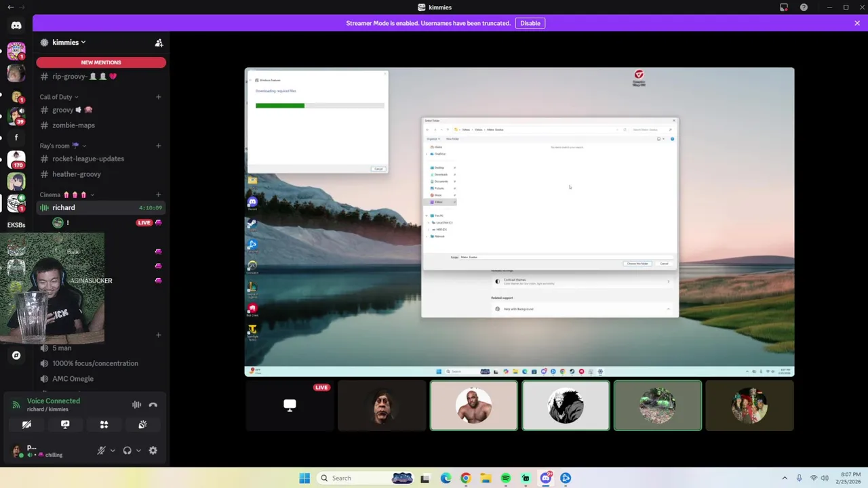Jump to NEW MENTIONS
Viewport: 868px width, 488px height.
101,62
